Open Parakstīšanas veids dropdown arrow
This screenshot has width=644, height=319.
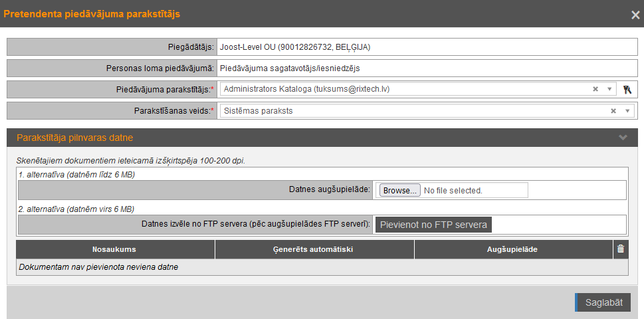pos(627,111)
